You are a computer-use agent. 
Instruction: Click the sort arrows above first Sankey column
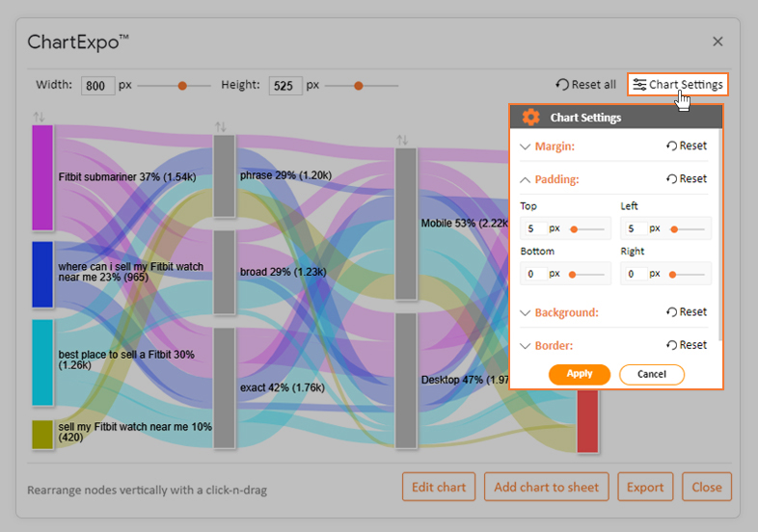point(39,117)
